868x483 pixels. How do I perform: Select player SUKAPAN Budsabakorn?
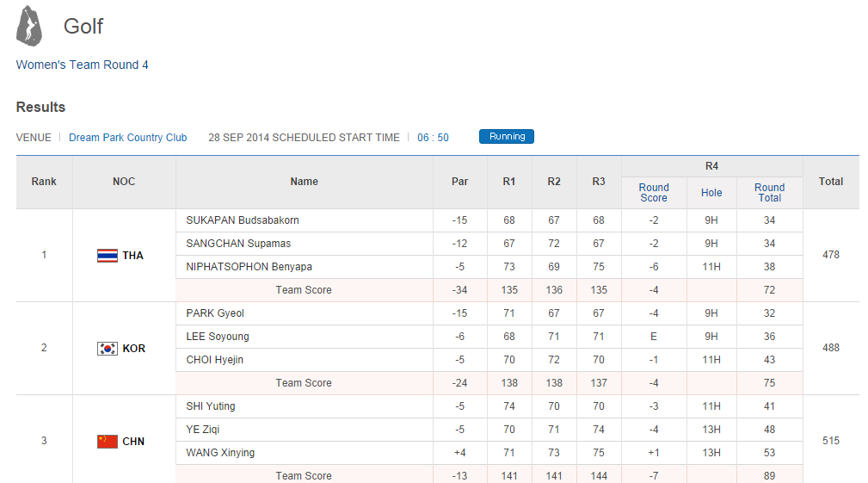pyautogui.click(x=243, y=220)
